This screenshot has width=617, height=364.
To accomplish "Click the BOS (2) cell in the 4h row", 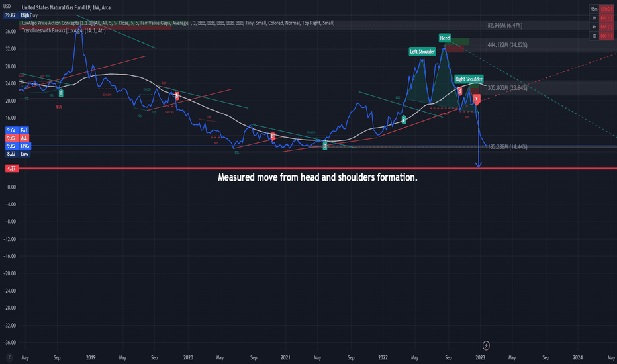I will coord(606,27).
